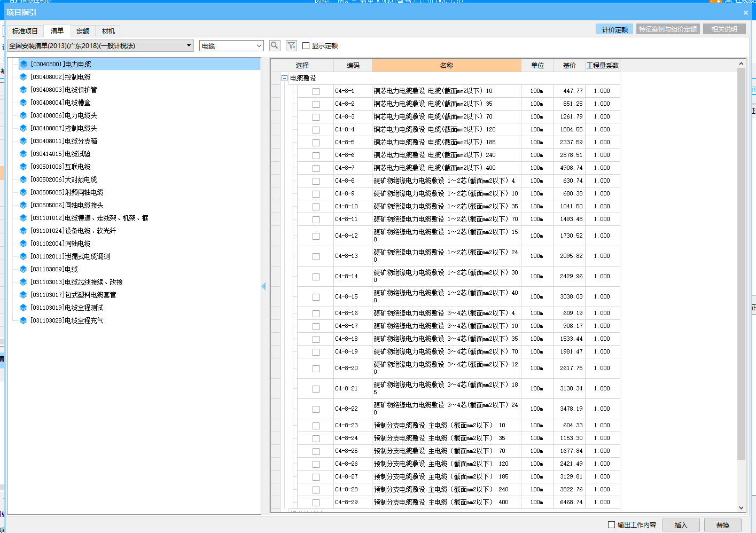Check the box for row C4-8-5

(316, 143)
